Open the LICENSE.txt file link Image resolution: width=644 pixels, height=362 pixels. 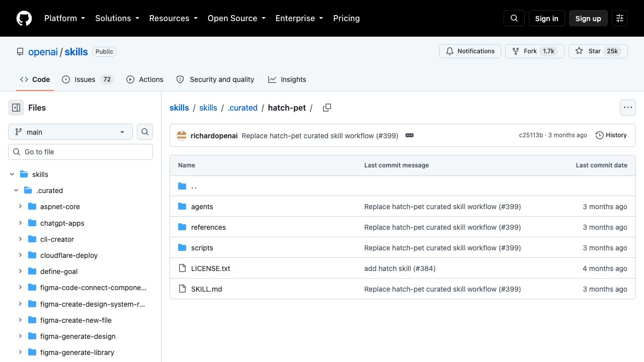coord(211,268)
